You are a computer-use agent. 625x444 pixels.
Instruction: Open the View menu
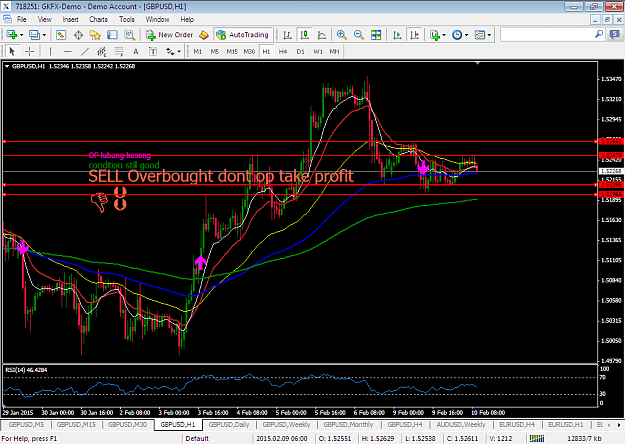(45, 20)
